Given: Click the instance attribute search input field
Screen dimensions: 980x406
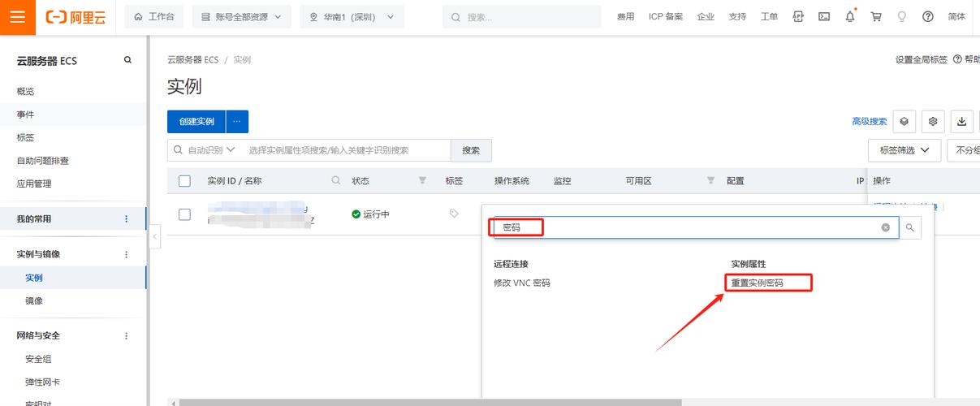Looking at the screenshot, I should pyautogui.click(x=345, y=150).
